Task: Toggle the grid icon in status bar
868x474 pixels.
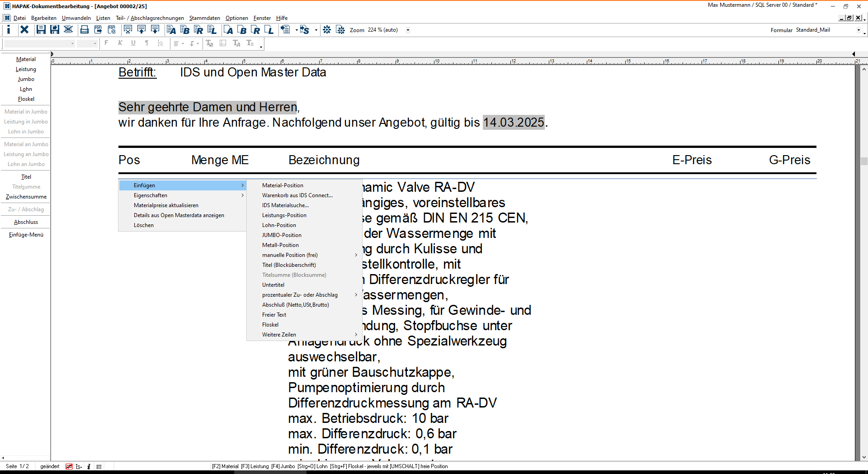Action: click(99, 466)
